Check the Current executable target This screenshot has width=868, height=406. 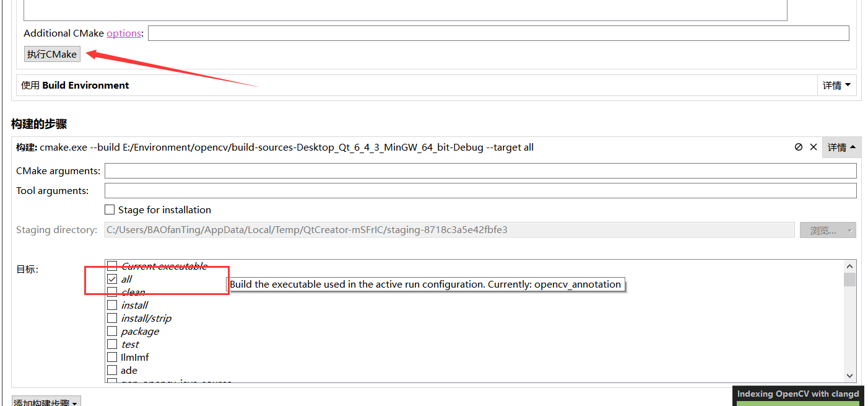click(x=112, y=266)
